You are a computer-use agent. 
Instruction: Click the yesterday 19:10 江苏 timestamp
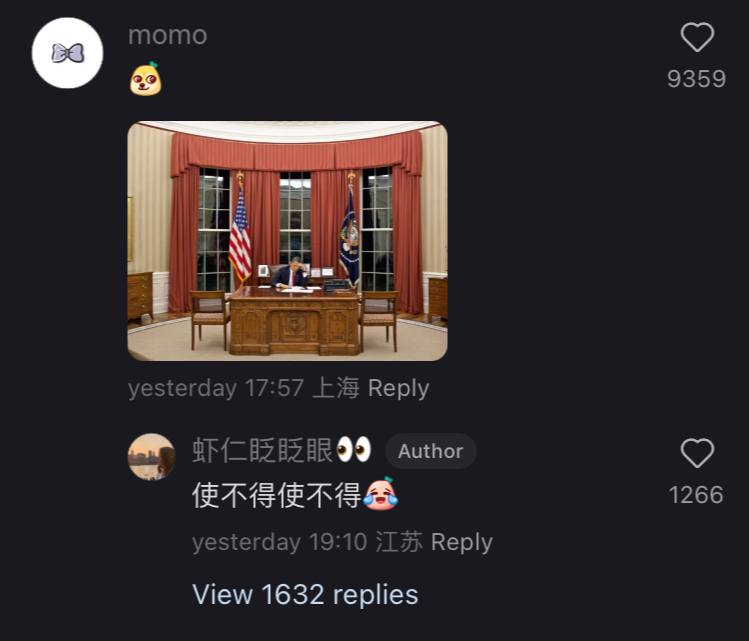(x=308, y=542)
